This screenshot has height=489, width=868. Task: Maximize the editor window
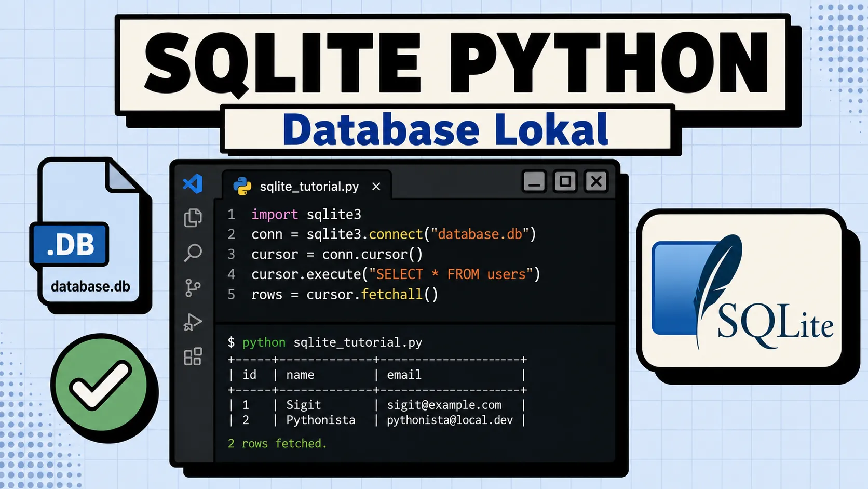click(x=565, y=181)
